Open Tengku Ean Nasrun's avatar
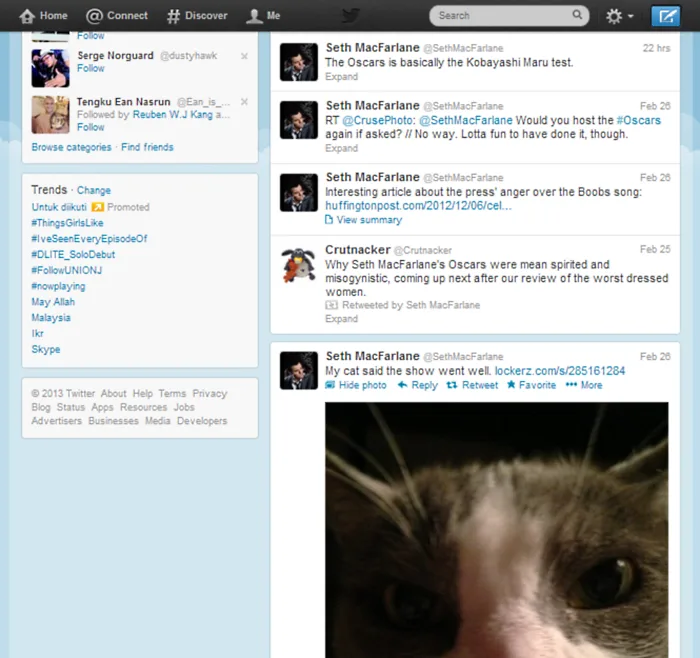The width and height of the screenshot is (700, 658). pos(50,115)
